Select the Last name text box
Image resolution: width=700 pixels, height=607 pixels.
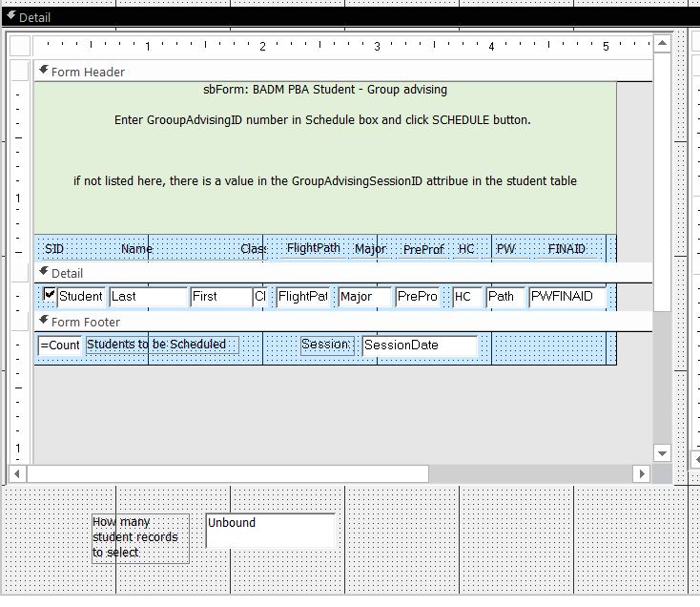(148, 297)
